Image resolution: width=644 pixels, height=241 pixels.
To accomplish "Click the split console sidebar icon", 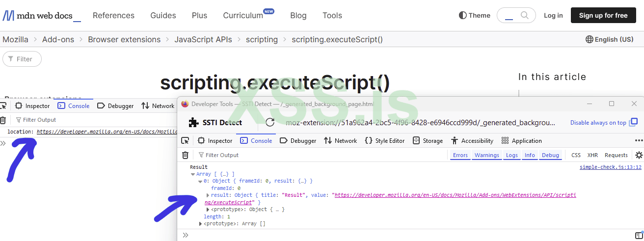I will [639, 235].
